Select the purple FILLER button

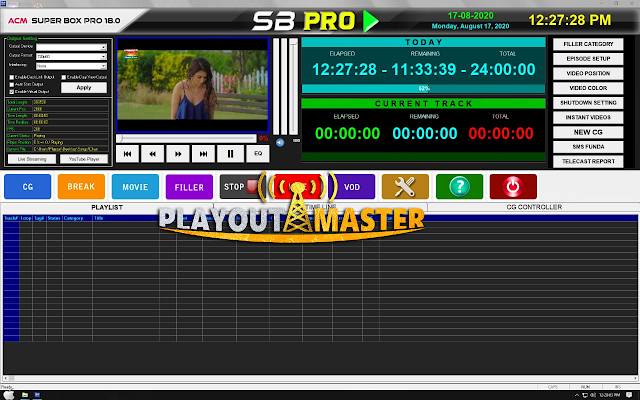(x=189, y=187)
